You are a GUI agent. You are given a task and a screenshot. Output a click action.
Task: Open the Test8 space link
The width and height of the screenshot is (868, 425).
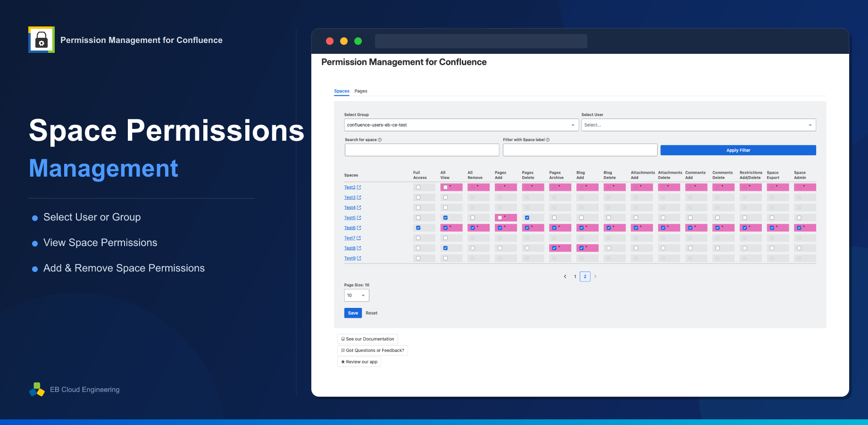350,248
